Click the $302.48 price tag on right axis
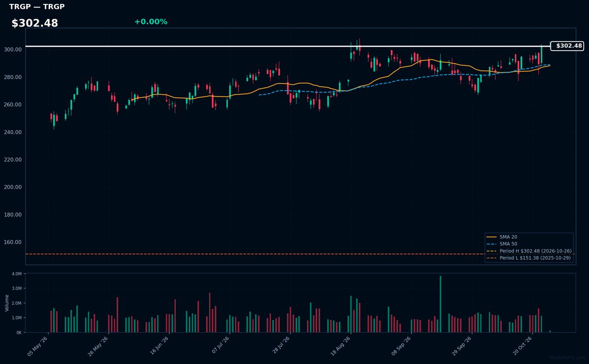This screenshot has height=364, width=589. pyautogui.click(x=567, y=46)
